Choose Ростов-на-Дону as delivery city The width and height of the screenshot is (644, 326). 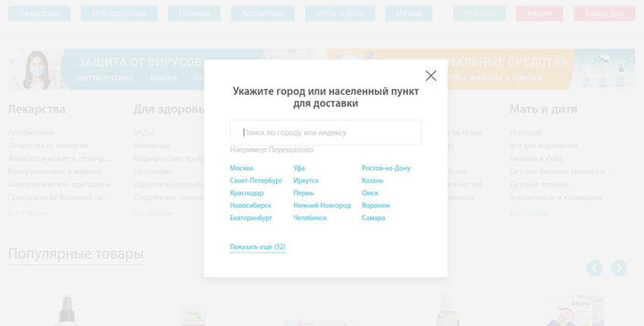(x=385, y=168)
